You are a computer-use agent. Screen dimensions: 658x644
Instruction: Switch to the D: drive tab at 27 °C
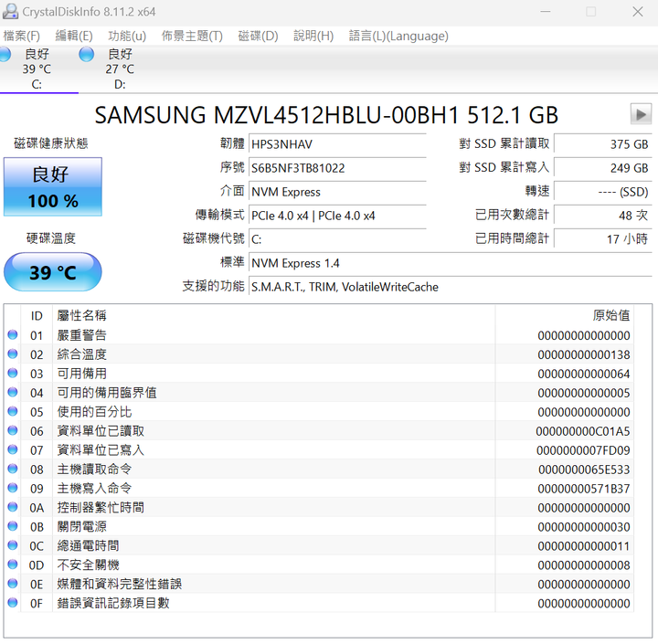tap(120, 69)
